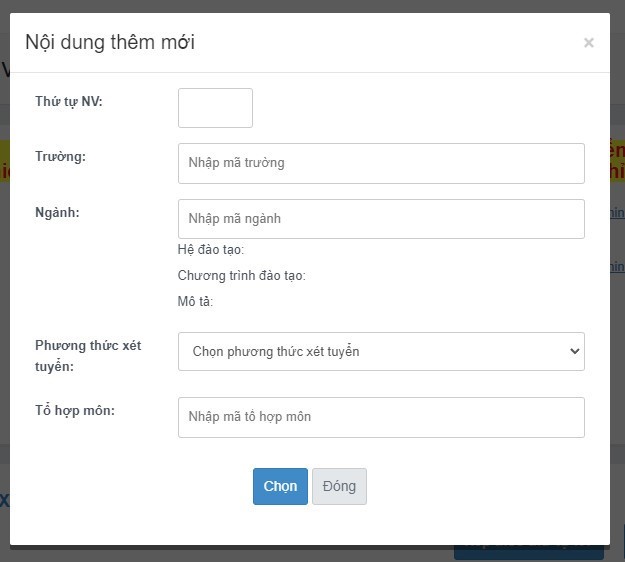Click the top underlined link behind the dialog's right edge

tap(617, 213)
